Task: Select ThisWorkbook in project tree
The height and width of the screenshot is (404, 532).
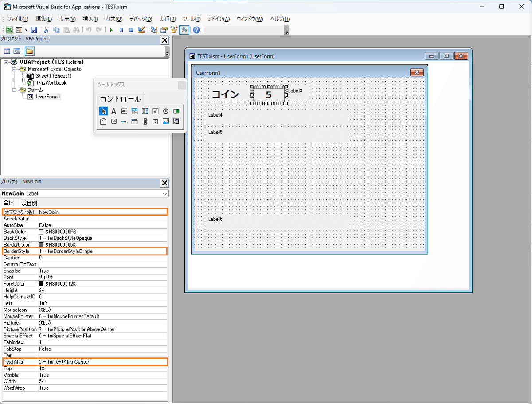Action: click(51, 83)
